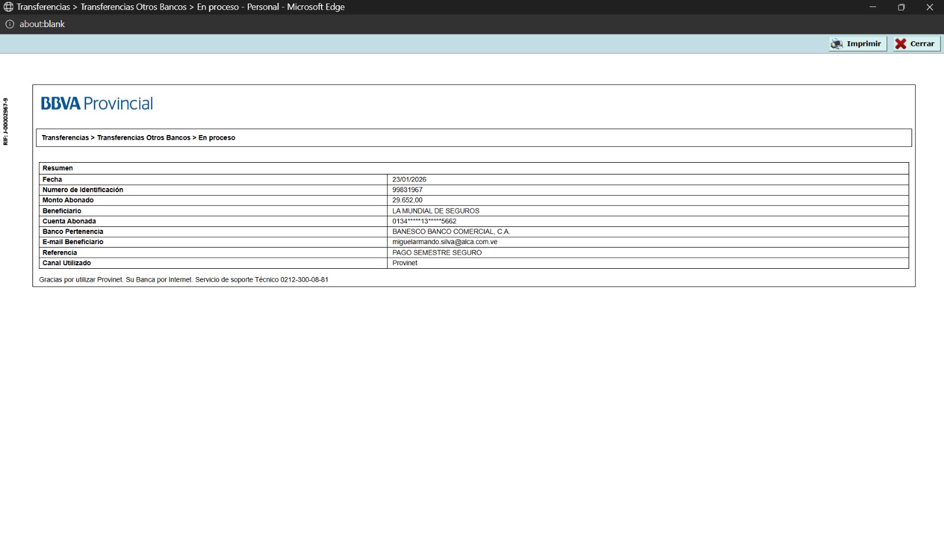The height and width of the screenshot is (560, 944).
Task: Click the globe icon in the title bar
Action: tap(8, 7)
